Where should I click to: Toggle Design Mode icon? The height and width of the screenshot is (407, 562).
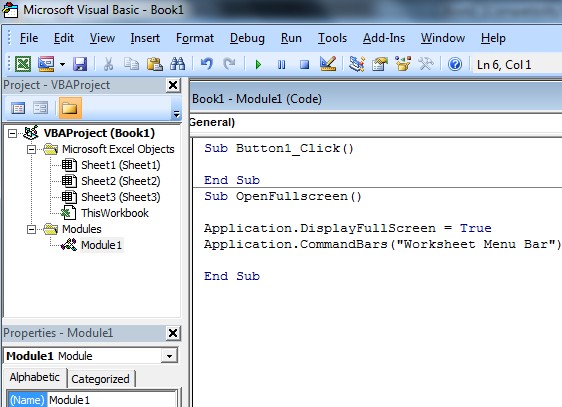(x=328, y=64)
